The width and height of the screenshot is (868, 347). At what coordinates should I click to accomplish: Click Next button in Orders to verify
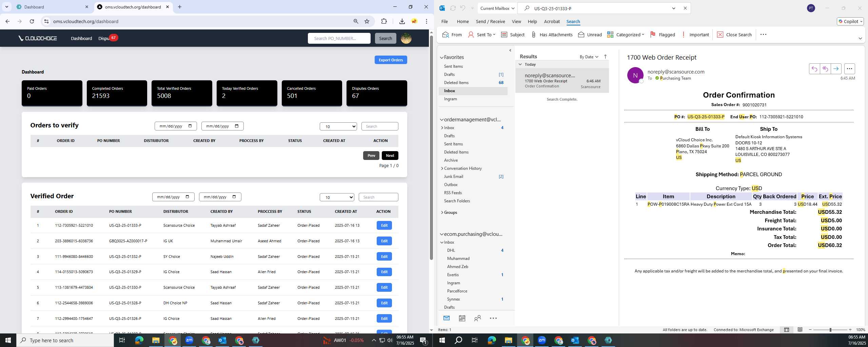[x=390, y=156]
